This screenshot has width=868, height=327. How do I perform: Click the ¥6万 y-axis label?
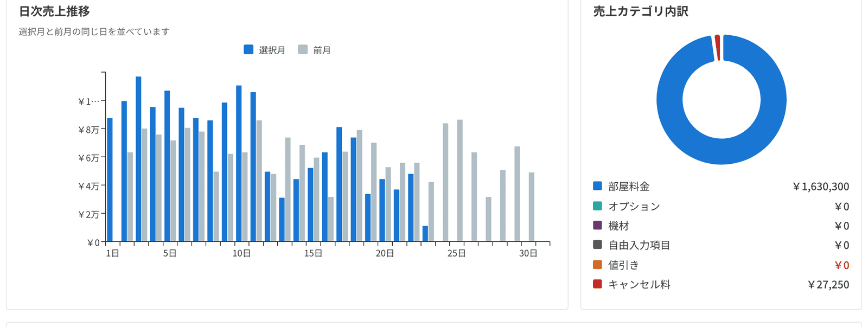(88, 158)
